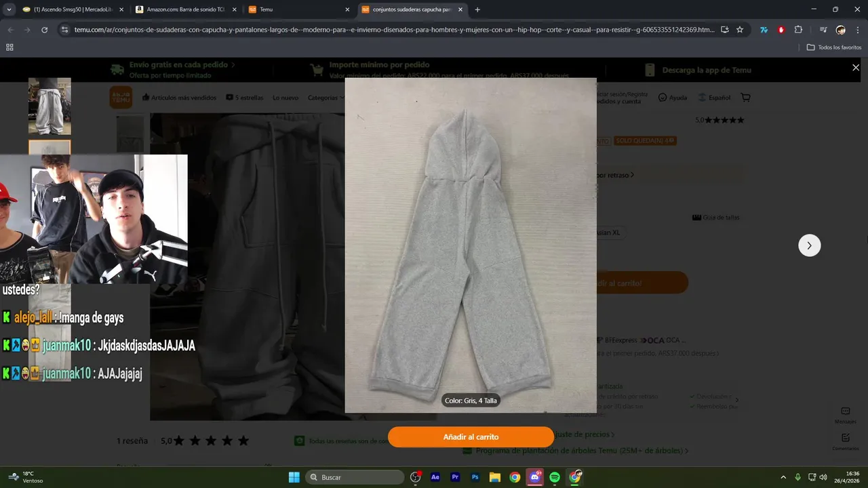Image resolution: width=868 pixels, height=488 pixels.
Task: Open the Ayuda help link
Action: tap(673, 98)
